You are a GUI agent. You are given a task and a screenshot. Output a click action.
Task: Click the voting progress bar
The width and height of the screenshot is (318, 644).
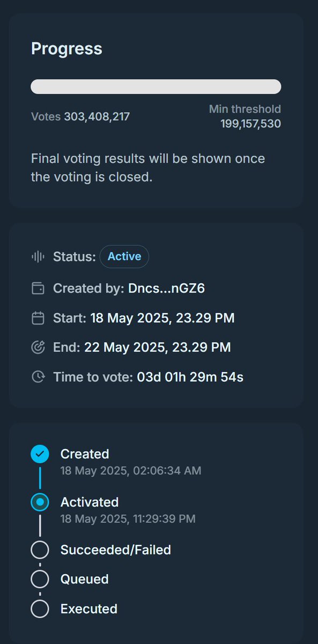pos(156,87)
